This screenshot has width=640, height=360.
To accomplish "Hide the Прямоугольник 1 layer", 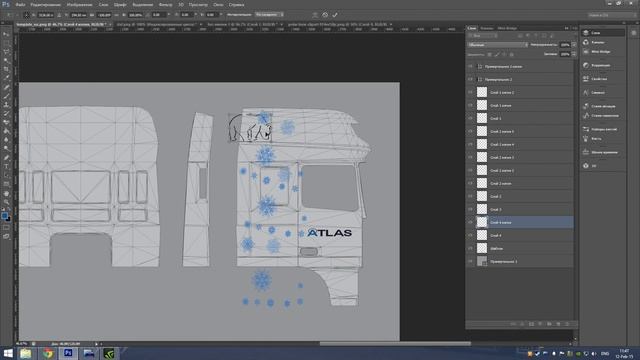I will tap(470, 261).
